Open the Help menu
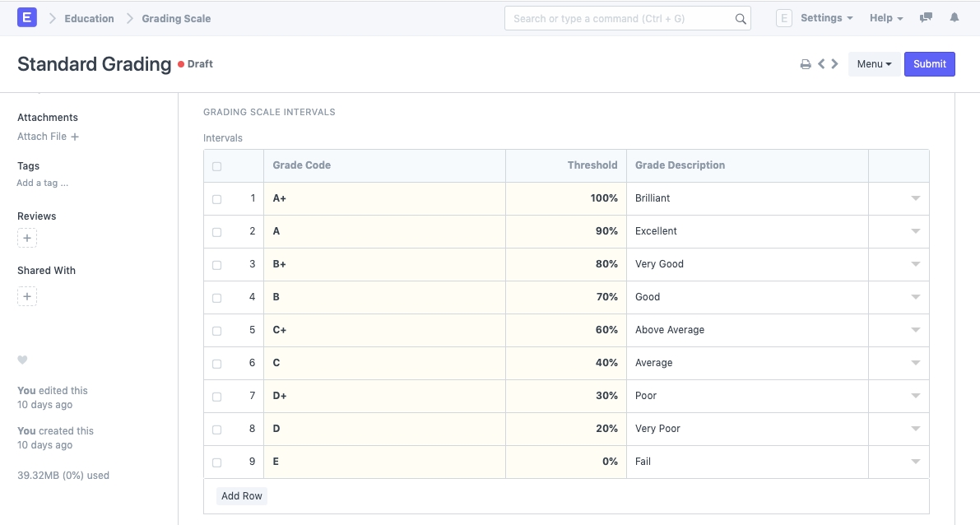This screenshot has height=525, width=980. click(x=886, y=18)
